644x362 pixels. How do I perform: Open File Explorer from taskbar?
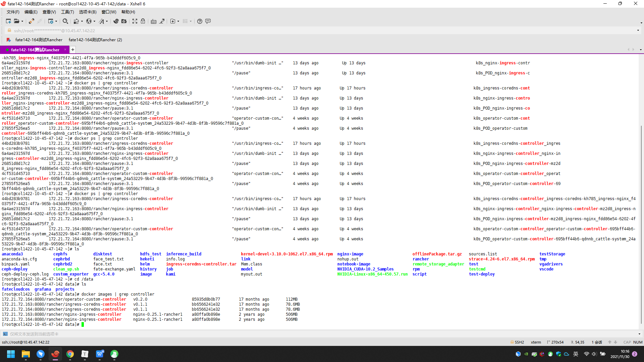pyautogui.click(x=26, y=354)
